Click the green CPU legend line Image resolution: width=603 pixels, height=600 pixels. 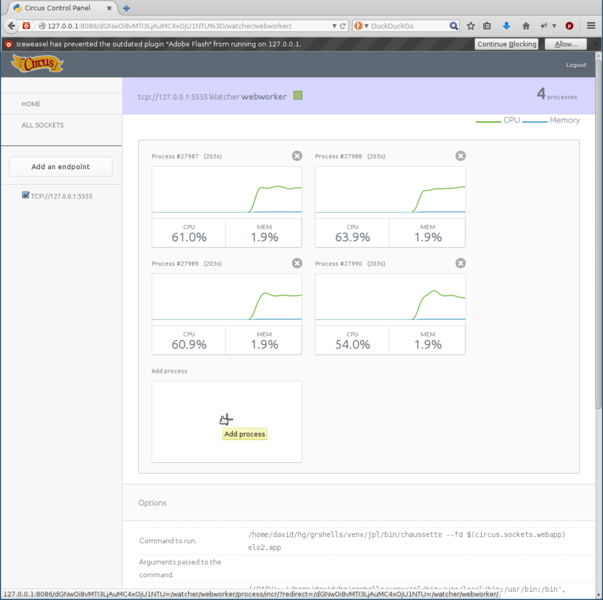coord(488,122)
